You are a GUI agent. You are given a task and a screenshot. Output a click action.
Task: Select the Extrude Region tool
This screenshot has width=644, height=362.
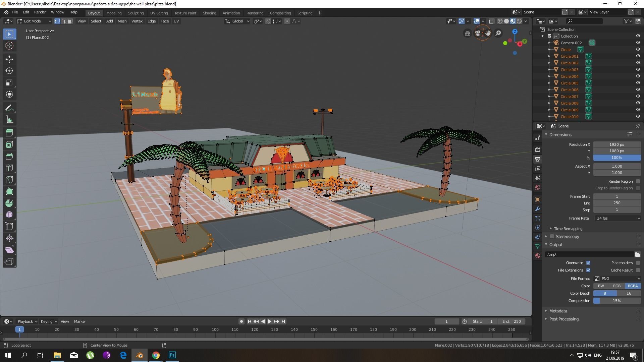pyautogui.click(x=9, y=133)
